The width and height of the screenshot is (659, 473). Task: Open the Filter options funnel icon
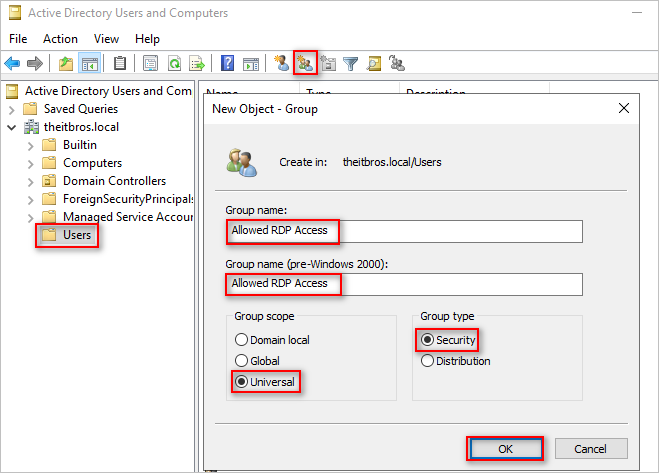coord(351,64)
